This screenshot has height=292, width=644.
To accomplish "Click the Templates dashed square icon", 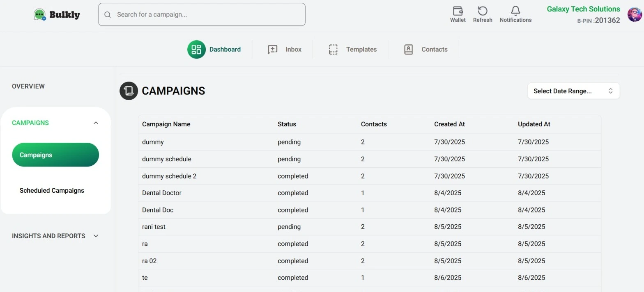I will pyautogui.click(x=333, y=50).
